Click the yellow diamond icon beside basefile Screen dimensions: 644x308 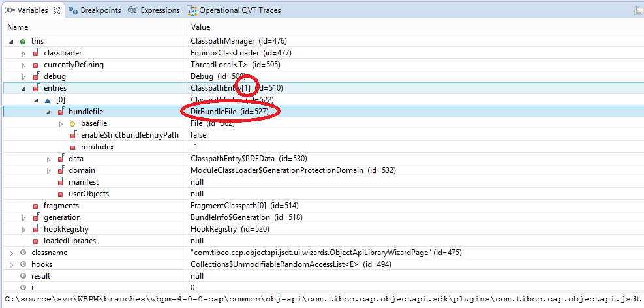72,123
